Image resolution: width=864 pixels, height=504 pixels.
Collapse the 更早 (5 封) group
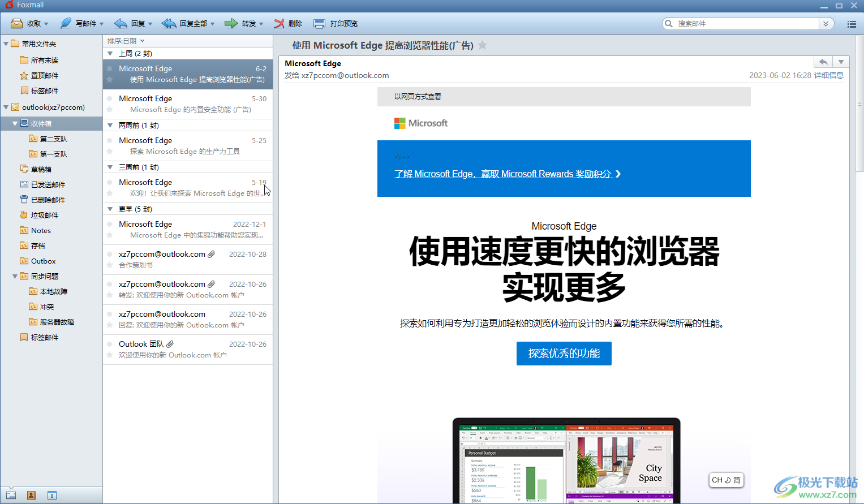110,209
